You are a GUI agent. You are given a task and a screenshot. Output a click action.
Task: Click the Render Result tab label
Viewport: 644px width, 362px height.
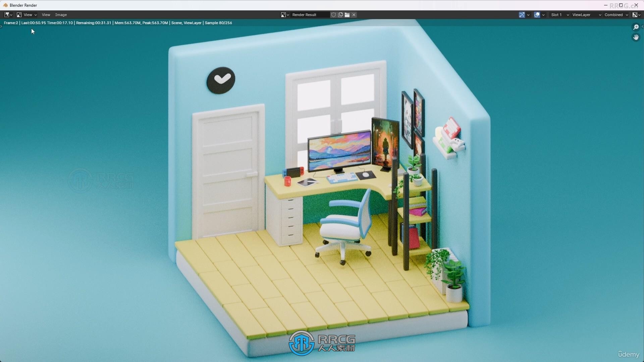[304, 15]
